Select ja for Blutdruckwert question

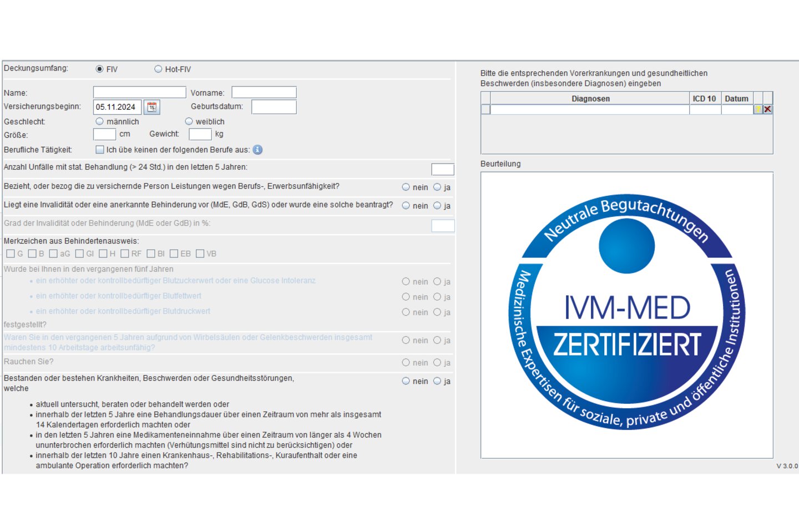pos(437,312)
